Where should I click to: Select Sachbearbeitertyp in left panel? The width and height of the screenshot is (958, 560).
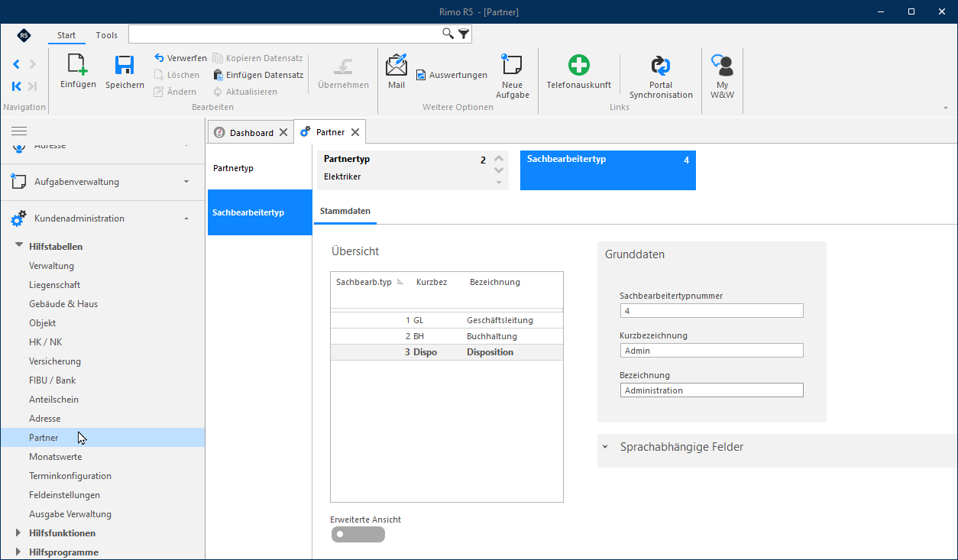(260, 212)
